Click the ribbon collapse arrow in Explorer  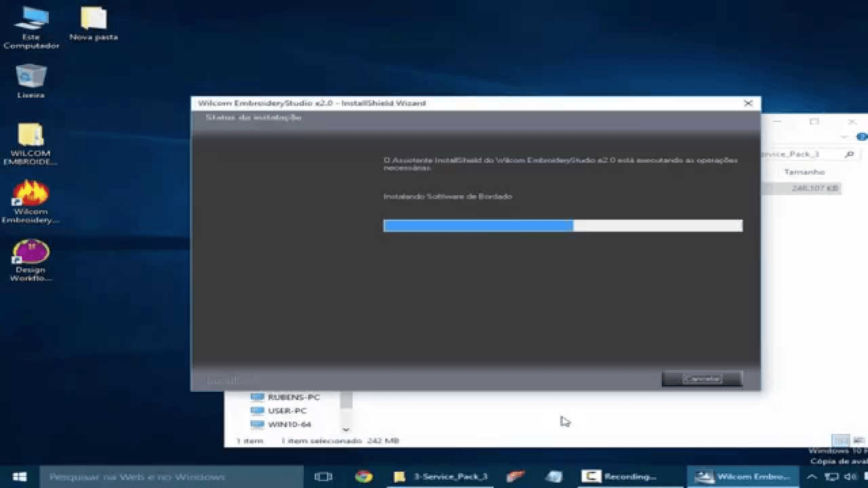click(843, 137)
